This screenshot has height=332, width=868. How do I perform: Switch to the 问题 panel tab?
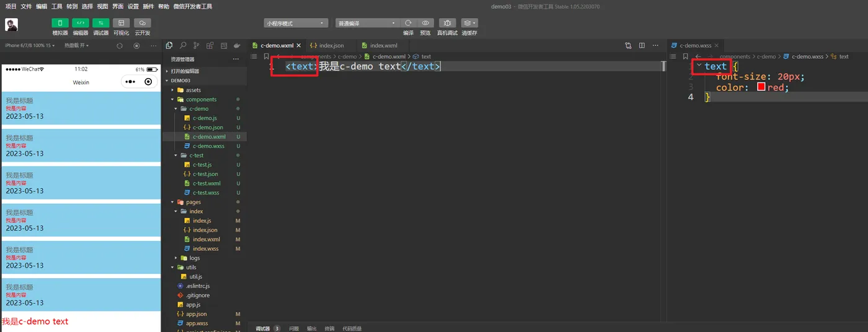coord(294,328)
